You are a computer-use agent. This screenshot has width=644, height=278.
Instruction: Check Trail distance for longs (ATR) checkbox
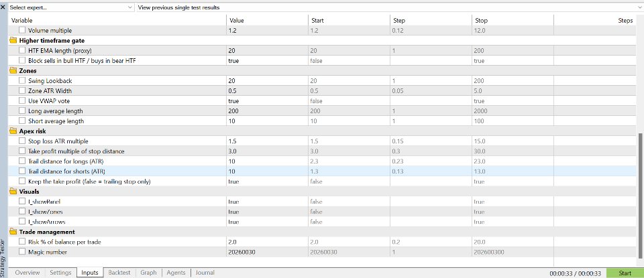(22, 161)
